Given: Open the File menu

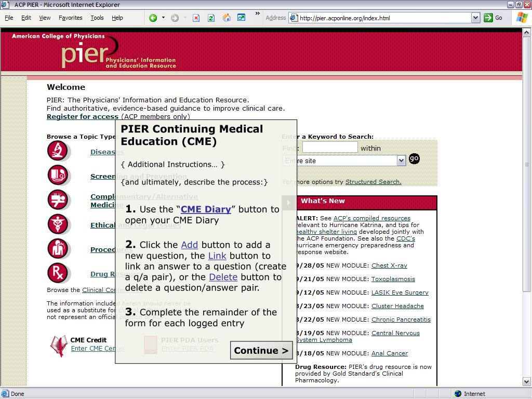Looking at the screenshot, I should [9, 18].
